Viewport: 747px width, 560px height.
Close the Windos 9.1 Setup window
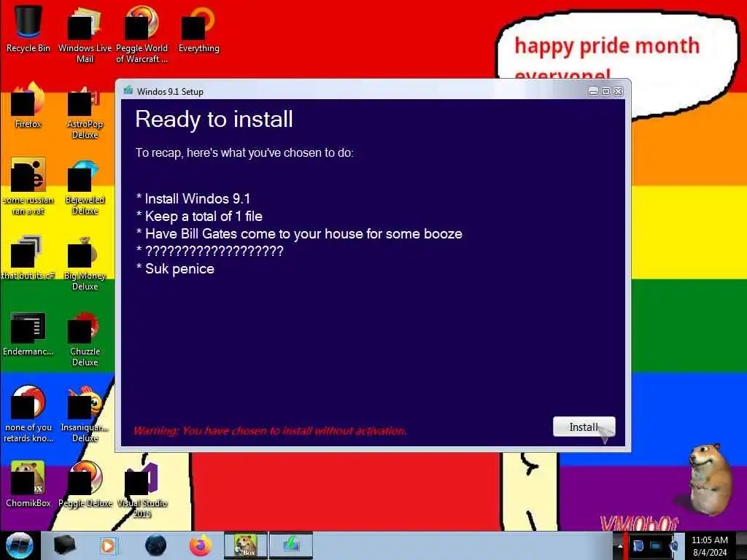click(618, 91)
